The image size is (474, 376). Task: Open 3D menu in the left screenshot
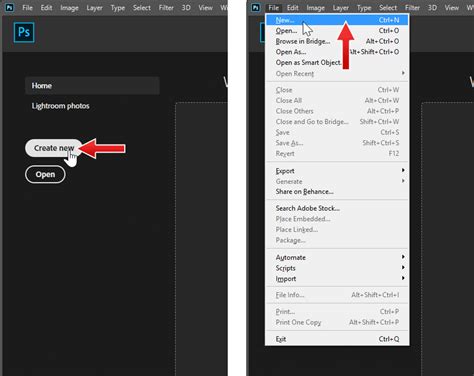point(186,7)
